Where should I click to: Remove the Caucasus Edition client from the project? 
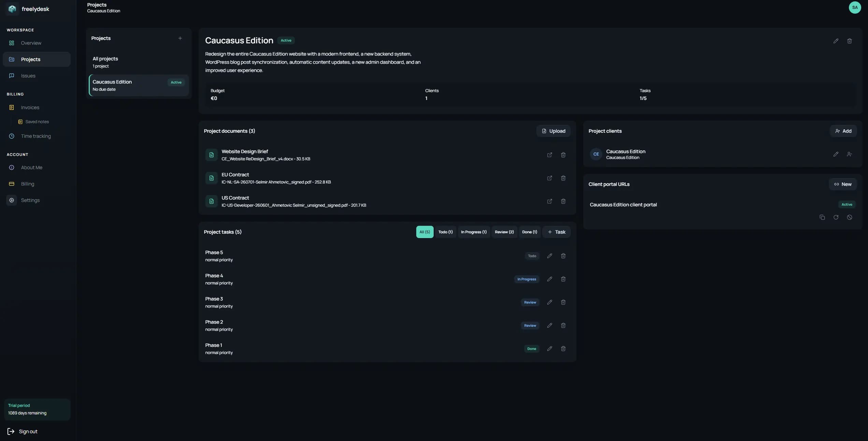click(x=850, y=154)
